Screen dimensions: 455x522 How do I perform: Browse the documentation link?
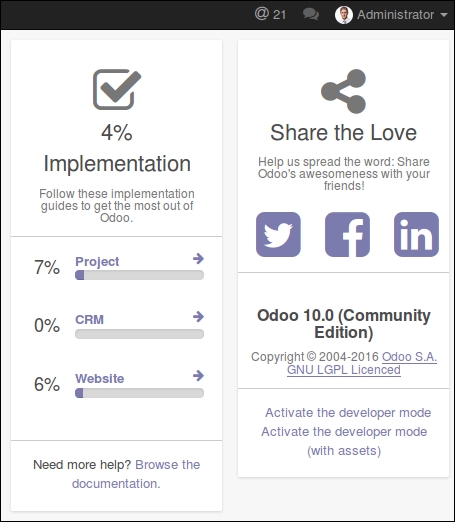pyautogui.click(x=136, y=474)
